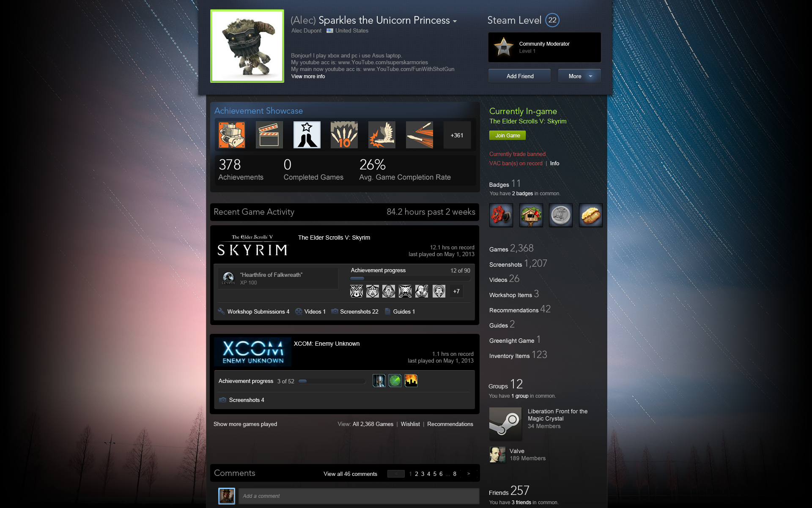Click the Add a comment field
812x508 pixels.
359,496
